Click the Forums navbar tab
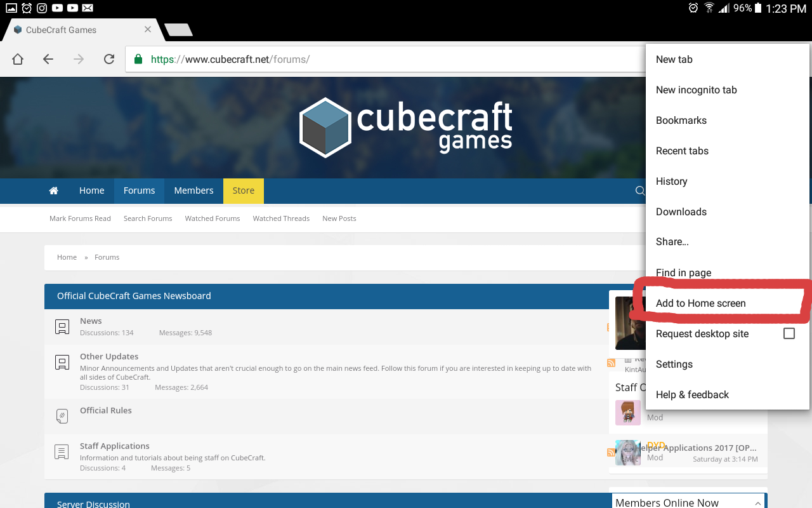Image resolution: width=812 pixels, height=508 pixels. point(140,190)
